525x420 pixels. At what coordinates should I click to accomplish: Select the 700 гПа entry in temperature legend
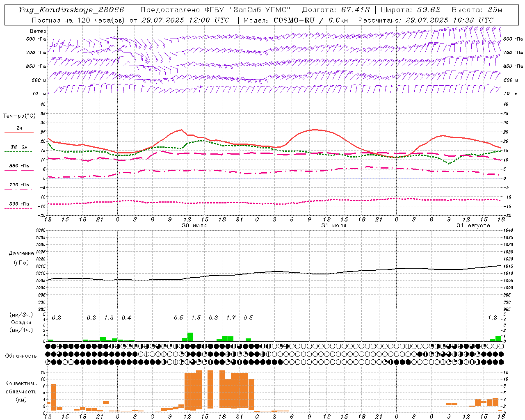coord(19,185)
